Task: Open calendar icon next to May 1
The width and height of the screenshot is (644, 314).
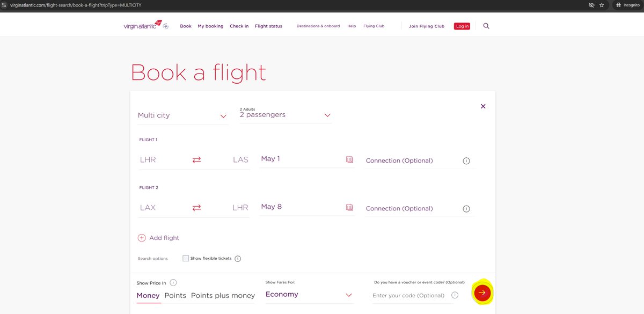Action: click(x=349, y=159)
